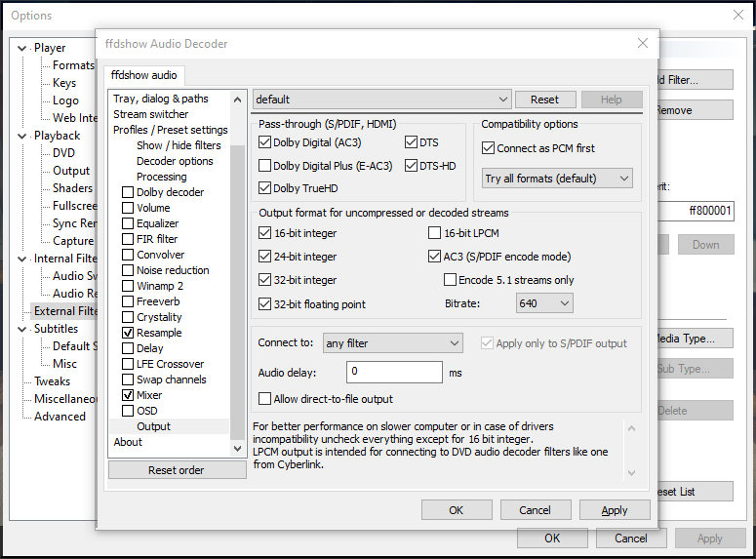
Task: Toggle the LFE Crossover filter checkbox
Action: tap(128, 364)
